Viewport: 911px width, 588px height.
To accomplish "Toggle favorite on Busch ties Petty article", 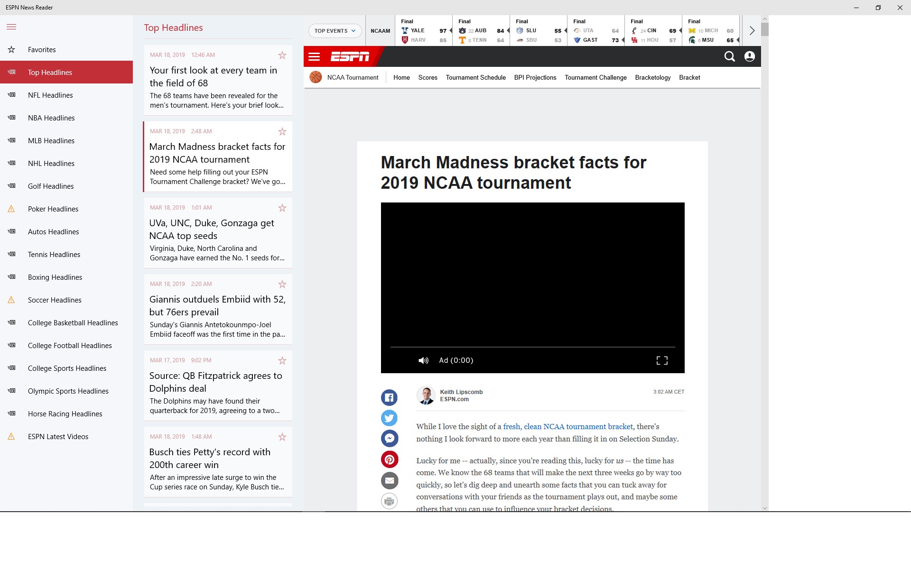I will pos(282,437).
